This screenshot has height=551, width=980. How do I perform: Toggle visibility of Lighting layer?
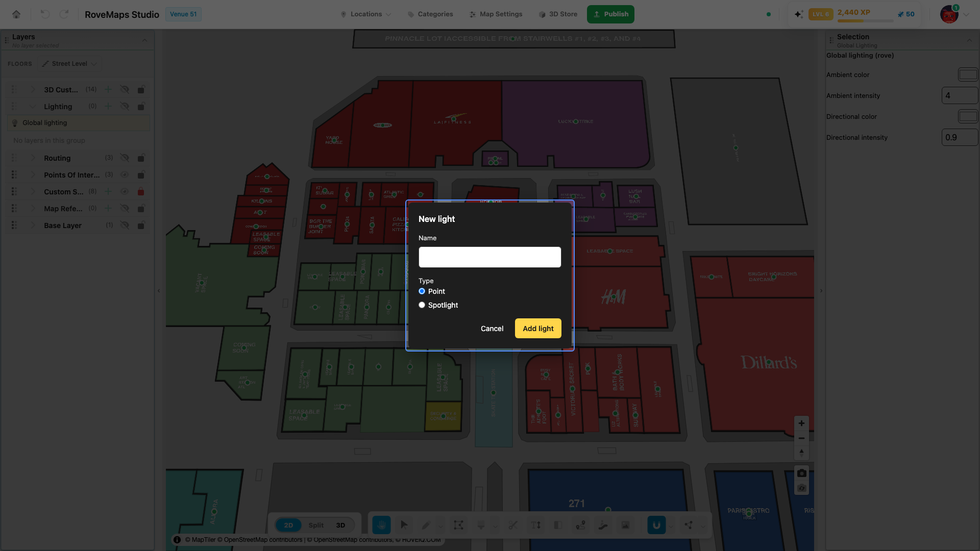coord(125,106)
